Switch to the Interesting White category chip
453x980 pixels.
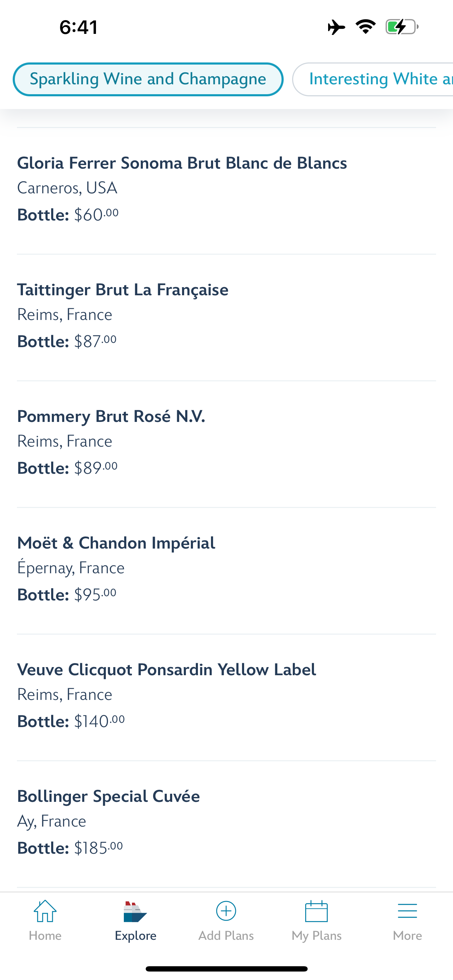[x=376, y=79]
